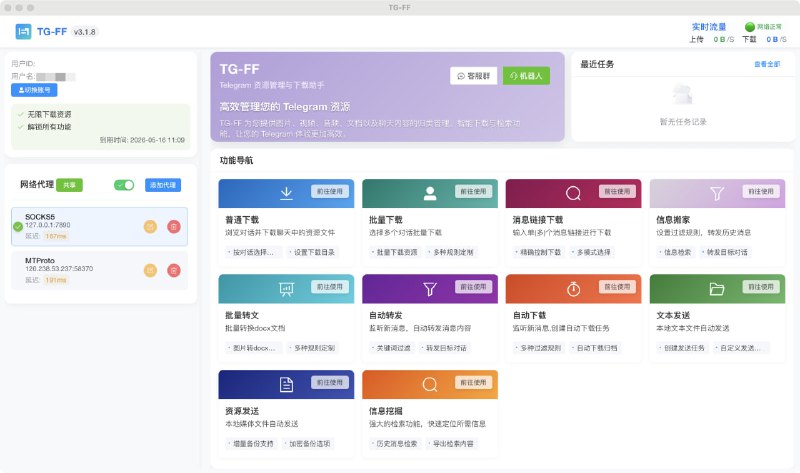The width and height of the screenshot is (800, 473).
Task: Click the document icon on 资源发送 card
Action: click(286, 385)
